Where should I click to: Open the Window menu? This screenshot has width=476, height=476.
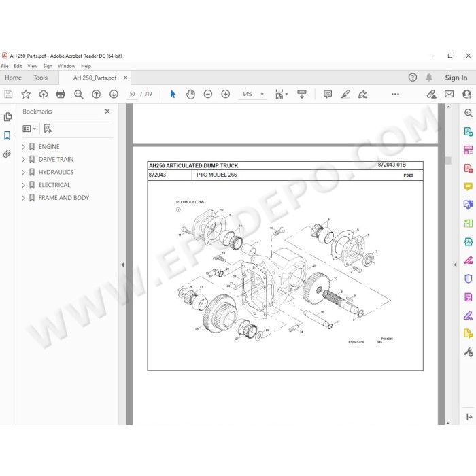[67, 66]
